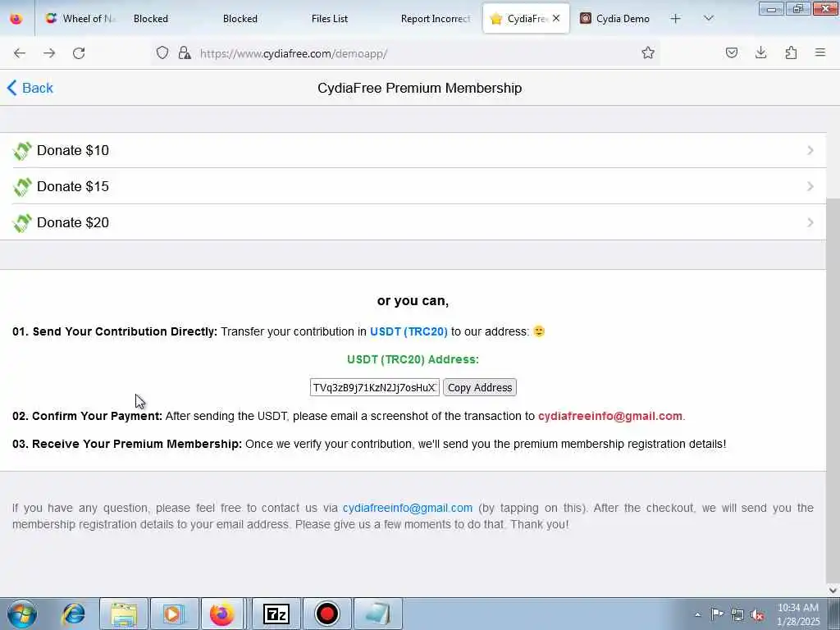Switch to the Report Incorrect tab

(435, 18)
